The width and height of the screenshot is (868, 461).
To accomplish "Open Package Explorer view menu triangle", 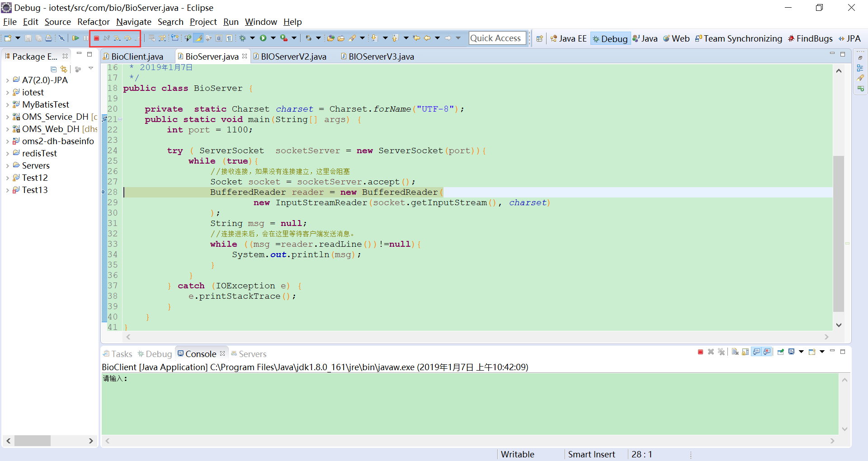I will 91,68.
